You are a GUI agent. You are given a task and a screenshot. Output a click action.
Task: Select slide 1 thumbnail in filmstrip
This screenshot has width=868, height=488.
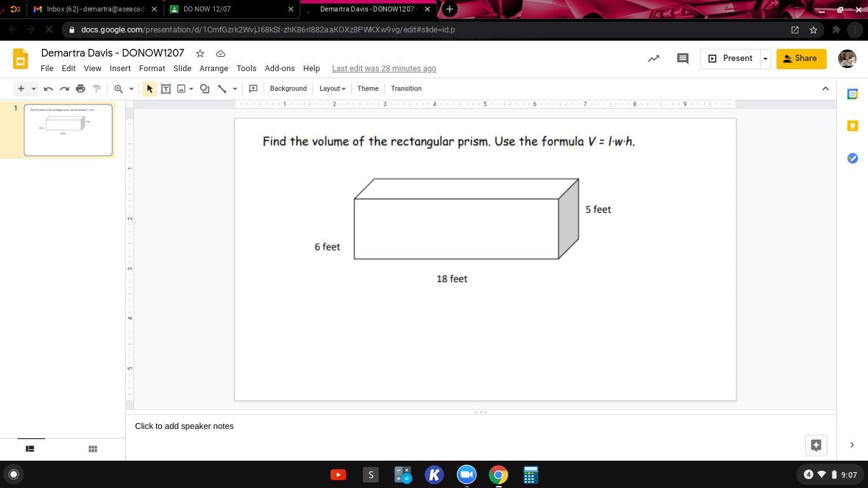click(x=68, y=130)
